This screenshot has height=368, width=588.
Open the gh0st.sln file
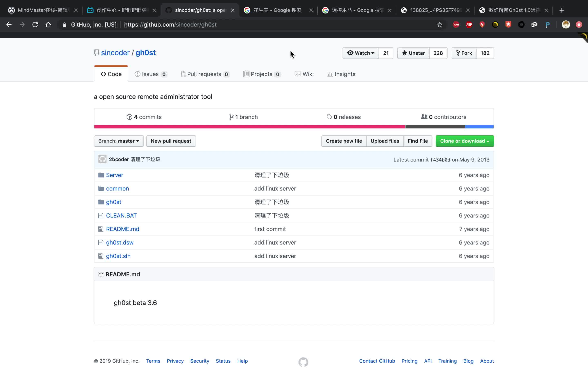(118, 256)
